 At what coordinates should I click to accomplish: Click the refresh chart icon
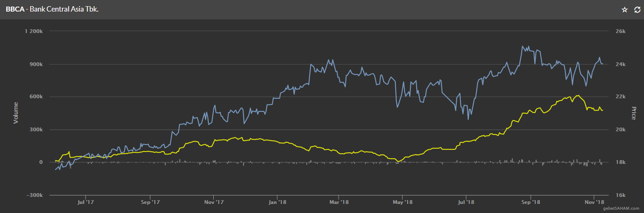[x=637, y=9]
